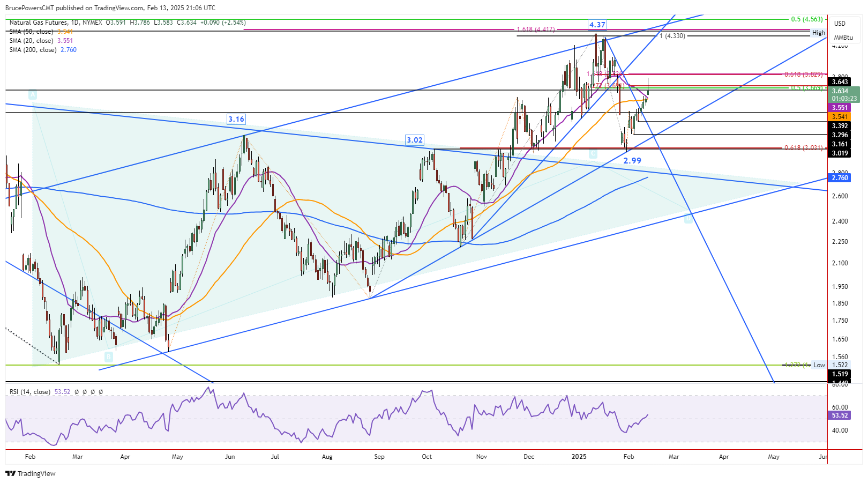This screenshot has height=483, width=868.
Task: Click the 3.02 price label
Action: [415, 140]
